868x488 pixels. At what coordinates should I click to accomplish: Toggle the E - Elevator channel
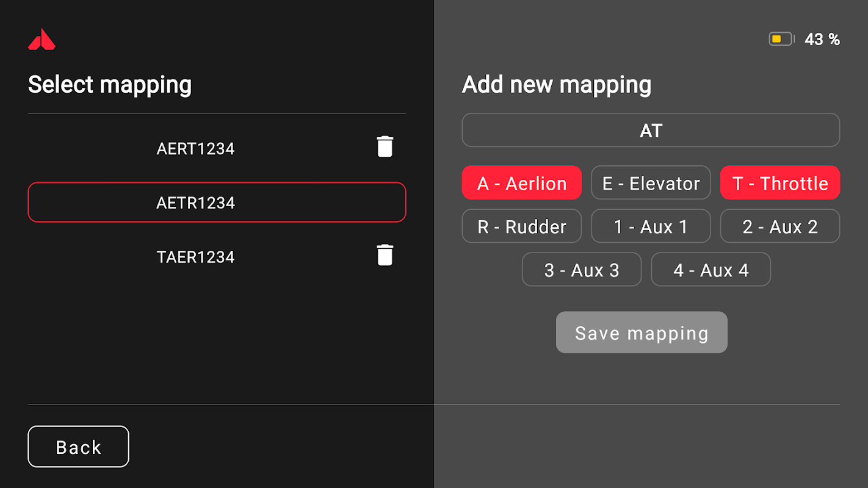[651, 183]
